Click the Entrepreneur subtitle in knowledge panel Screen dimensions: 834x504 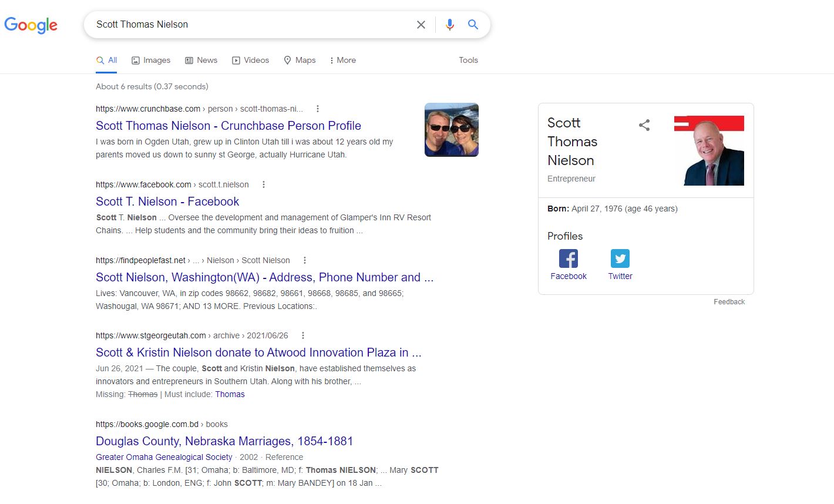571,179
